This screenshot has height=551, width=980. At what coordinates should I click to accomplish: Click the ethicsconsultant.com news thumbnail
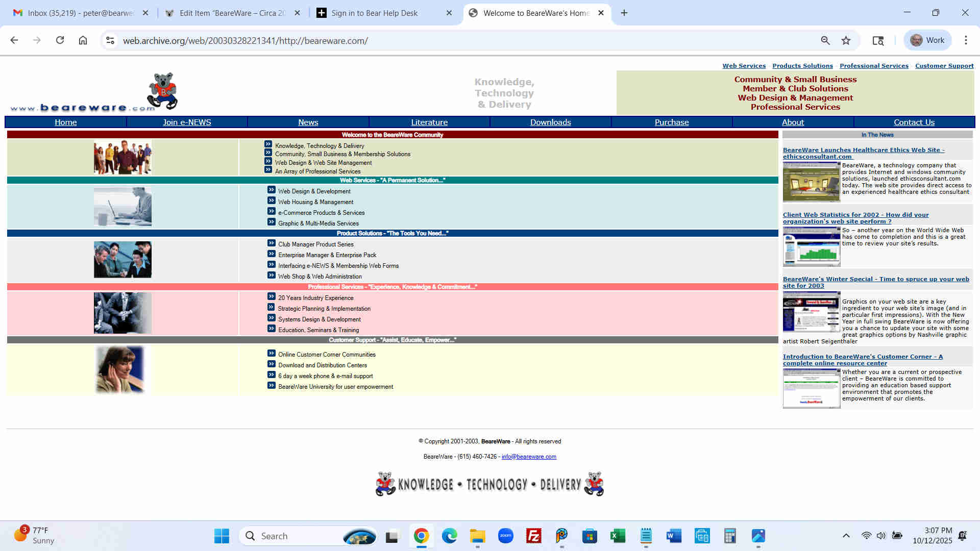coord(812,182)
